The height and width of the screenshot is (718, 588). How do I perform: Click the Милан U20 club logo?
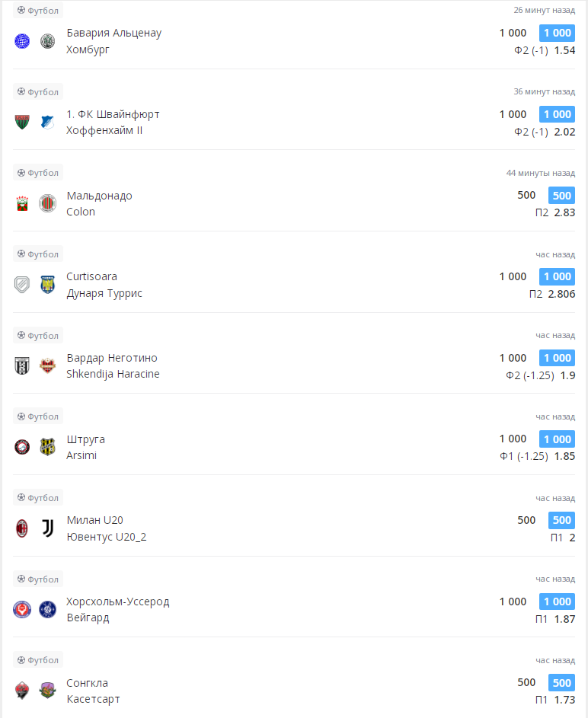point(21,528)
